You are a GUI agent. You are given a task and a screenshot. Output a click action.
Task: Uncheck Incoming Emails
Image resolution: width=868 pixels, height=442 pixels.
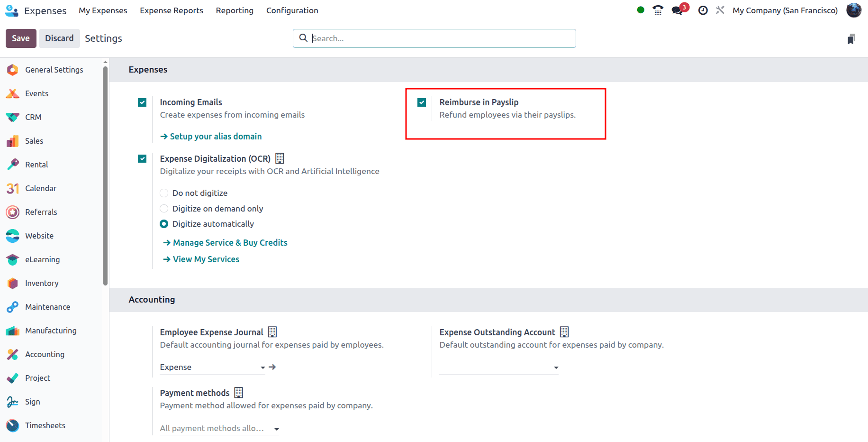click(x=142, y=102)
